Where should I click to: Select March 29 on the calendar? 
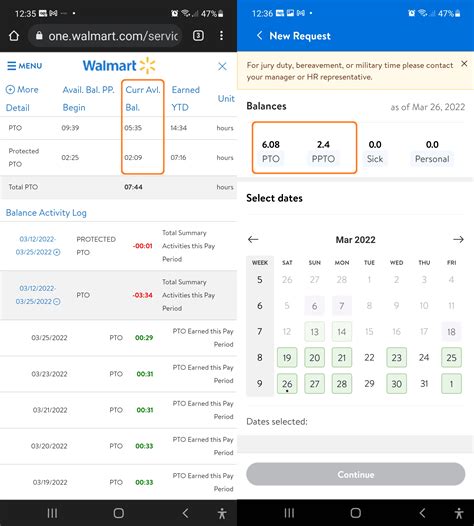369,384
